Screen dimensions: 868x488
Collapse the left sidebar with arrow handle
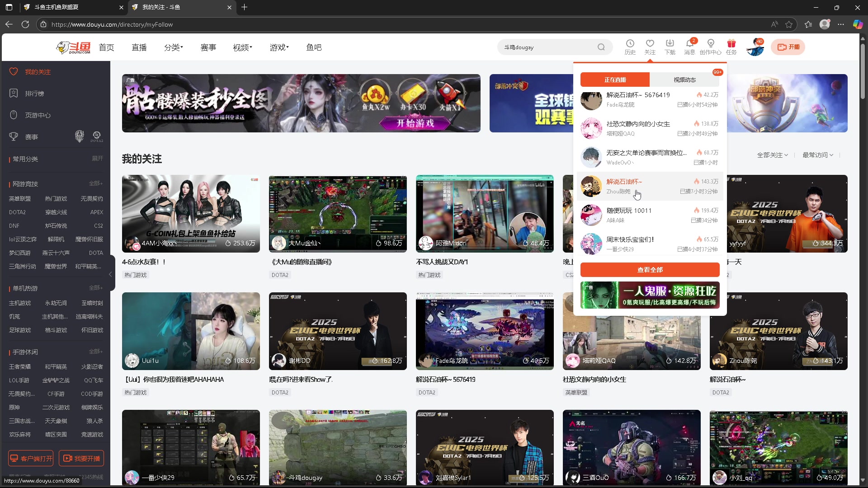pos(110,274)
